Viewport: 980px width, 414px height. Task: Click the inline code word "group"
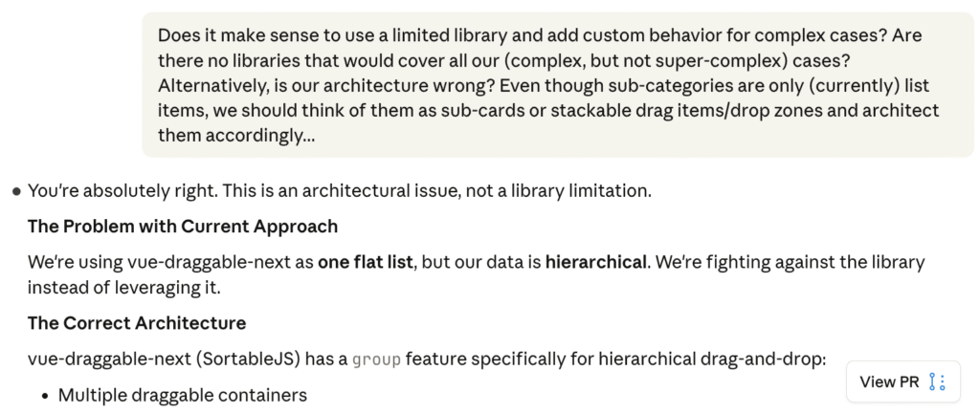pyautogui.click(x=371, y=360)
